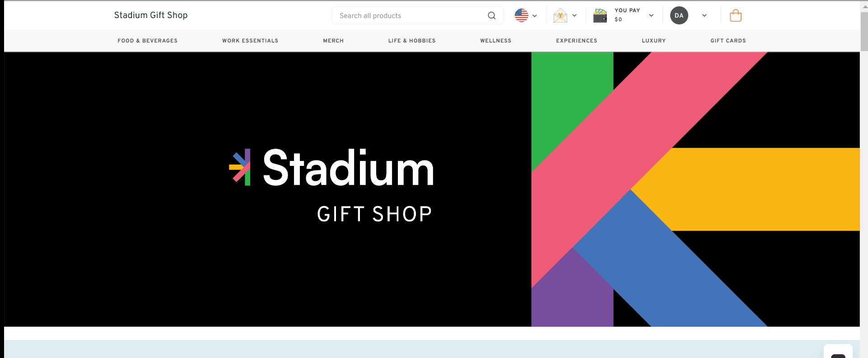868x358 pixels.
Task: Click the search magnifier icon
Action: (x=492, y=15)
